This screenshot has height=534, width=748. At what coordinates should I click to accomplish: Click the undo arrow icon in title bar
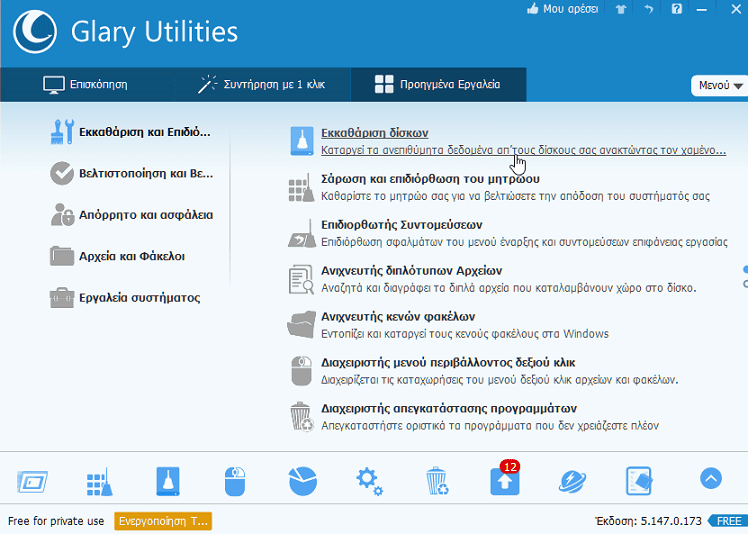click(x=648, y=9)
